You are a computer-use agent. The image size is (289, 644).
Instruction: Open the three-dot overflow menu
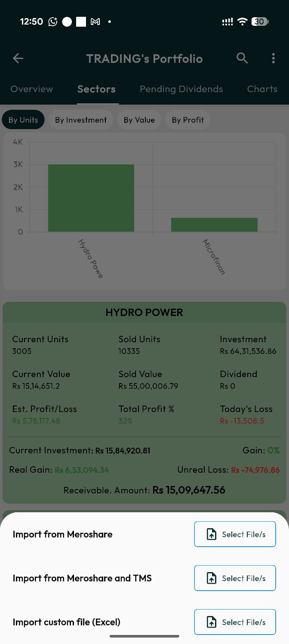click(273, 59)
